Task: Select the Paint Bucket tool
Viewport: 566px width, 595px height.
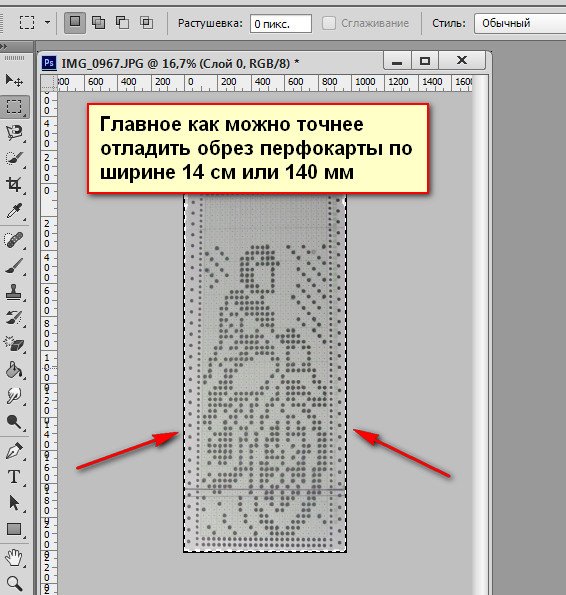Action: click(14, 370)
